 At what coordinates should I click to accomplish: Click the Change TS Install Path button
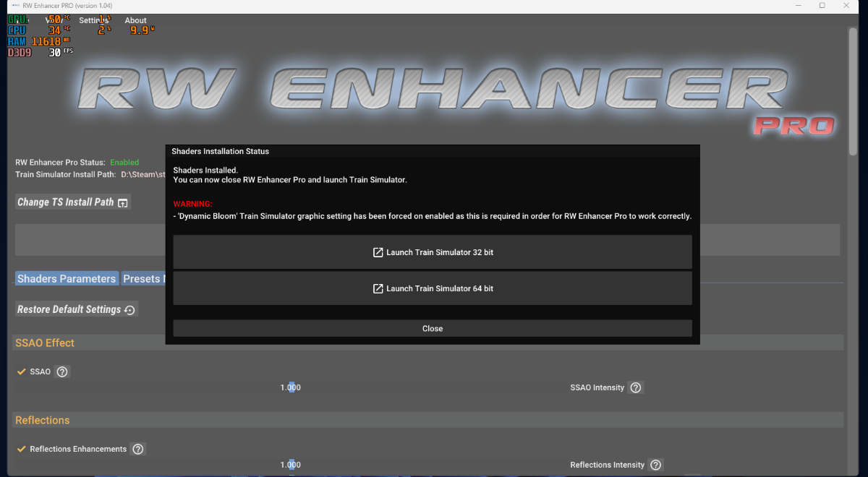coord(72,202)
